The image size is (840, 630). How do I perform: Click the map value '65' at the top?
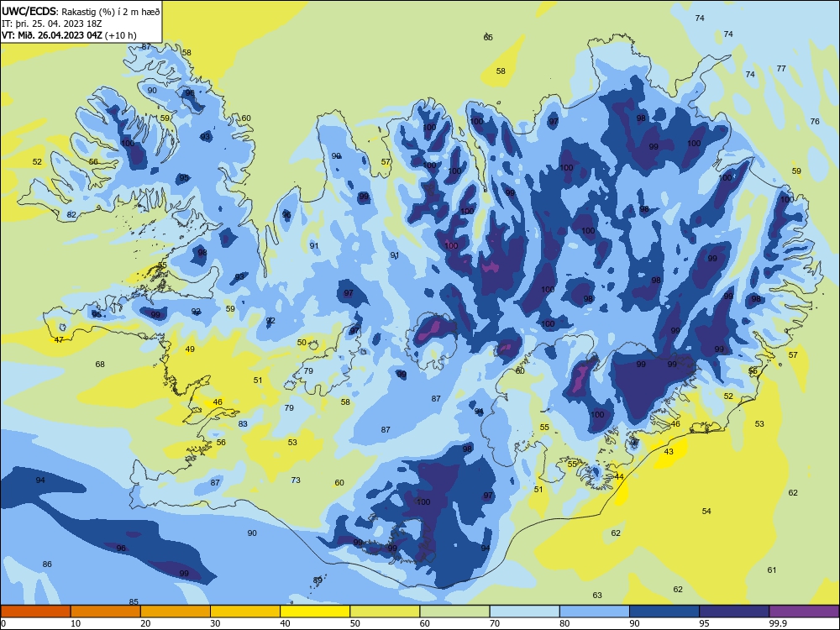click(x=488, y=38)
